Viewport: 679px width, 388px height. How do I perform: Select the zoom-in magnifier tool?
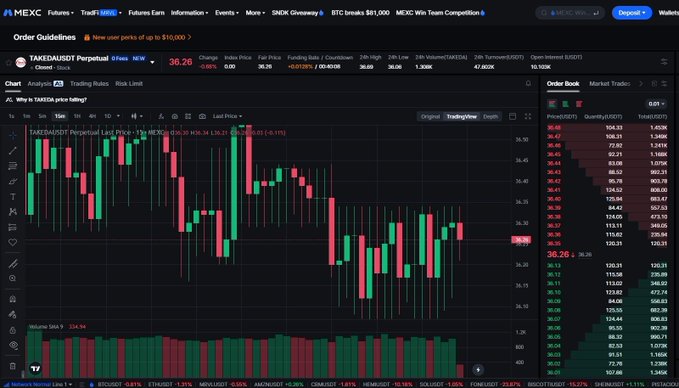pyautogui.click(x=13, y=278)
